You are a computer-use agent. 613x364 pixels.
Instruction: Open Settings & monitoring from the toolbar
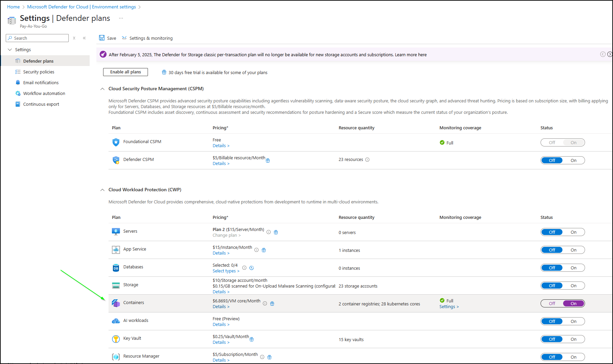(147, 38)
